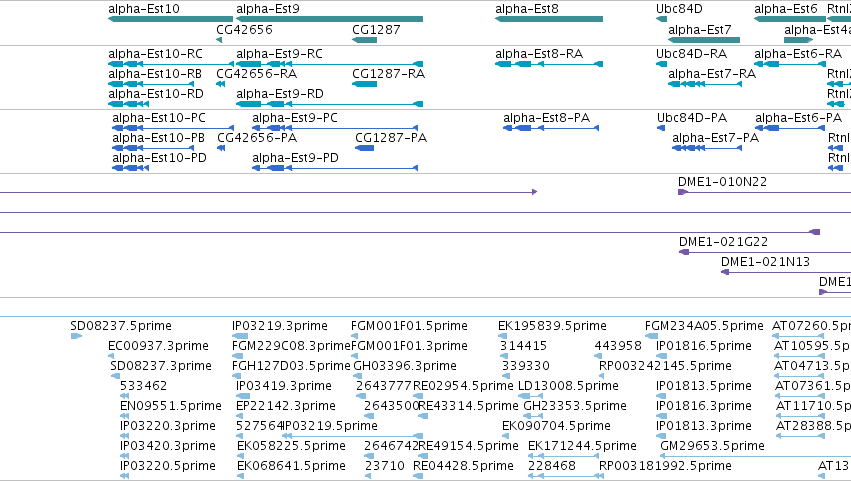Select EST EK058225.5prime

pos(241,456)
